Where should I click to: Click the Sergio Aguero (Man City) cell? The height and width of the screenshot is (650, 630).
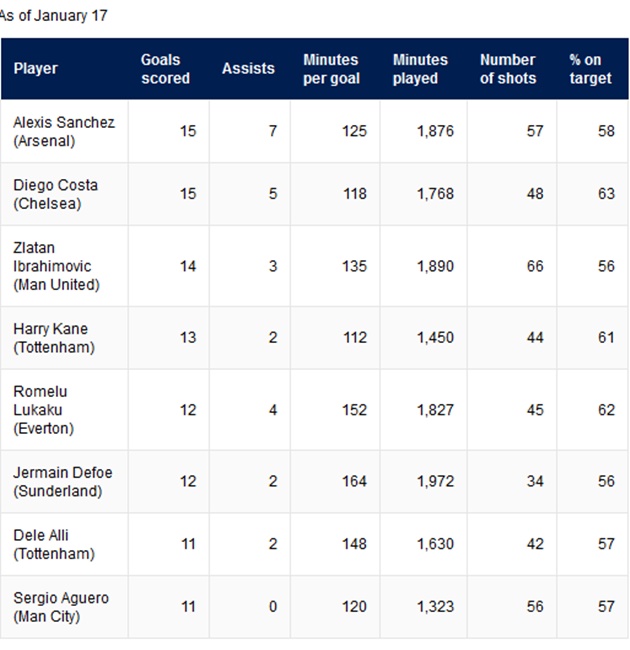(x=64, y=607)
